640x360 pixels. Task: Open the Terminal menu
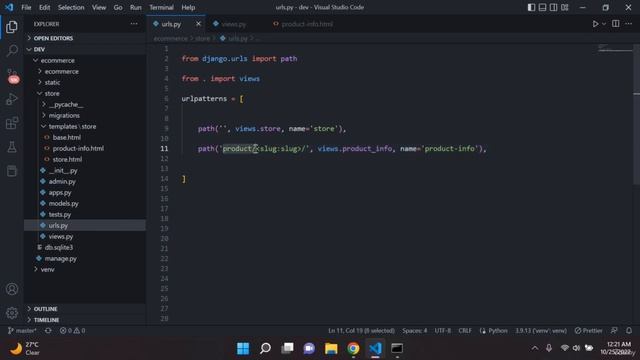pyautogui.click(x=161, y=7)
